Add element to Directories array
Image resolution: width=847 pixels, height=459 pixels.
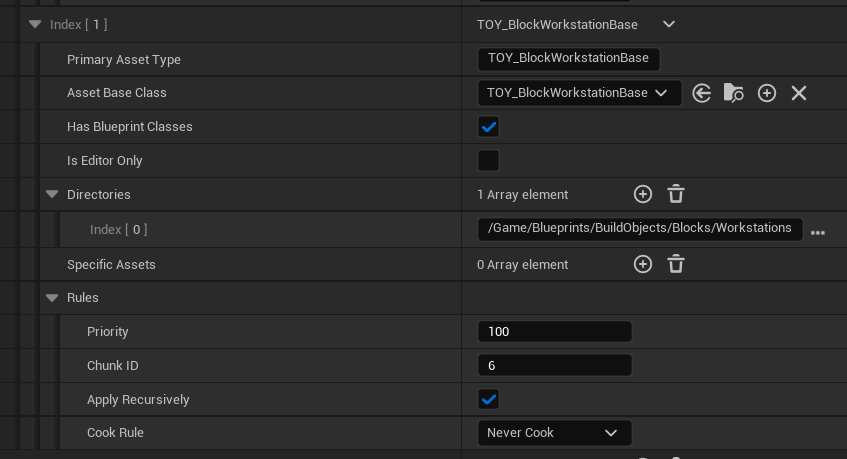tap(643, 194)
